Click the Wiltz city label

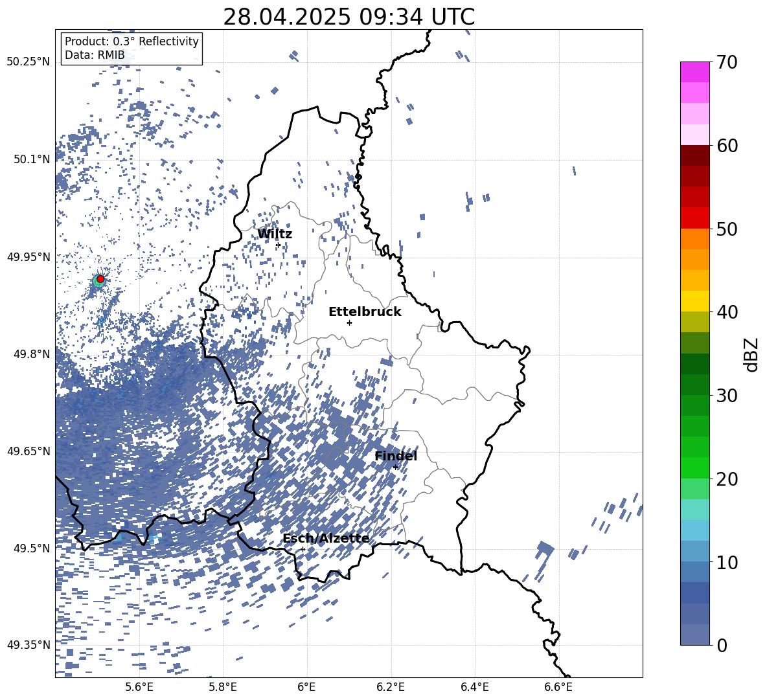[x=275, y=234]
